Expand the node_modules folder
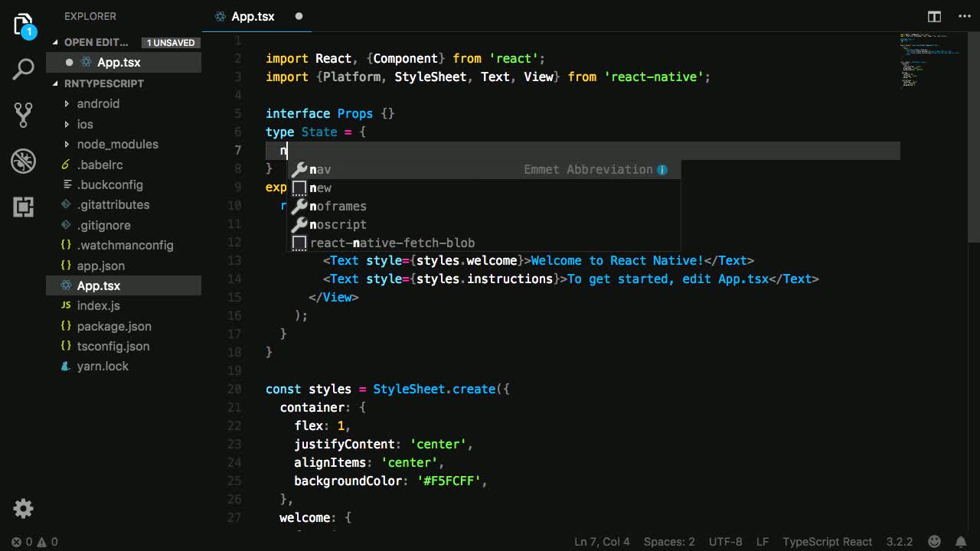 point(117,144)
